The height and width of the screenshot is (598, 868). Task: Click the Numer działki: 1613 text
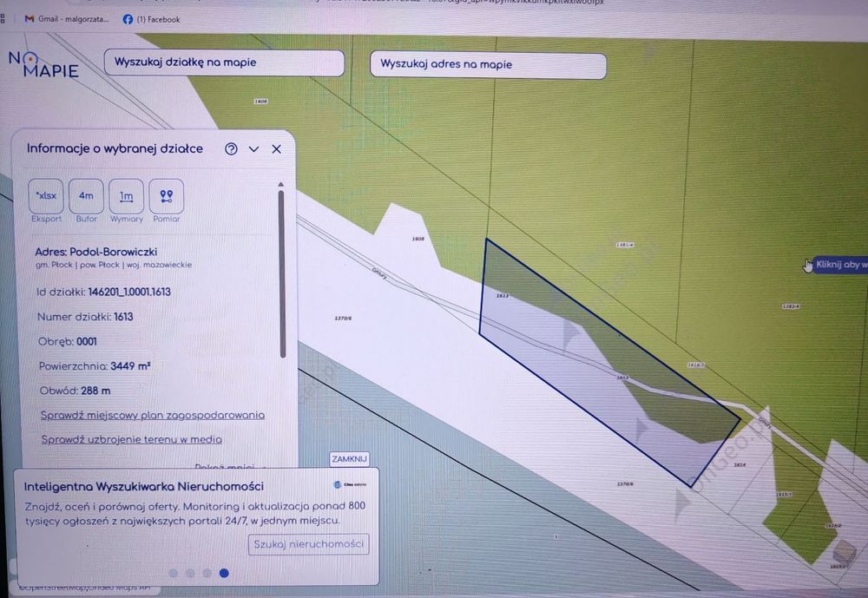click(x=85, y=317)
